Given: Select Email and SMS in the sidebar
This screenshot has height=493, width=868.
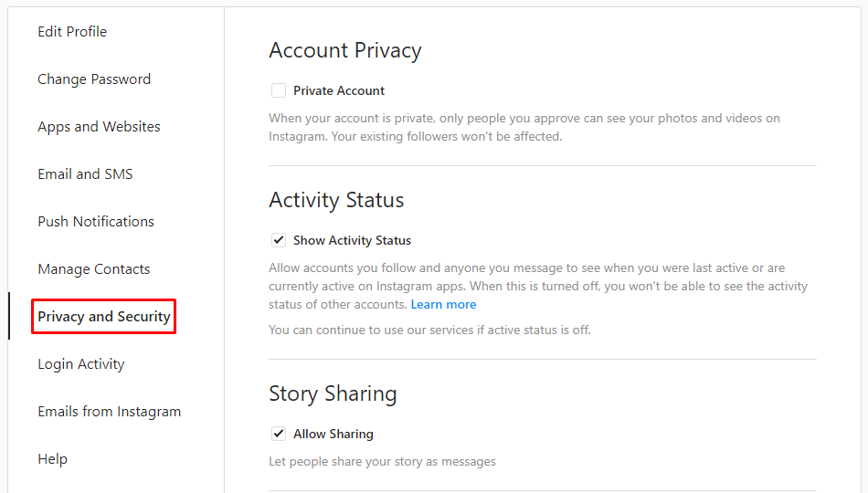Looking at the screenshot, I should (85, 174).
